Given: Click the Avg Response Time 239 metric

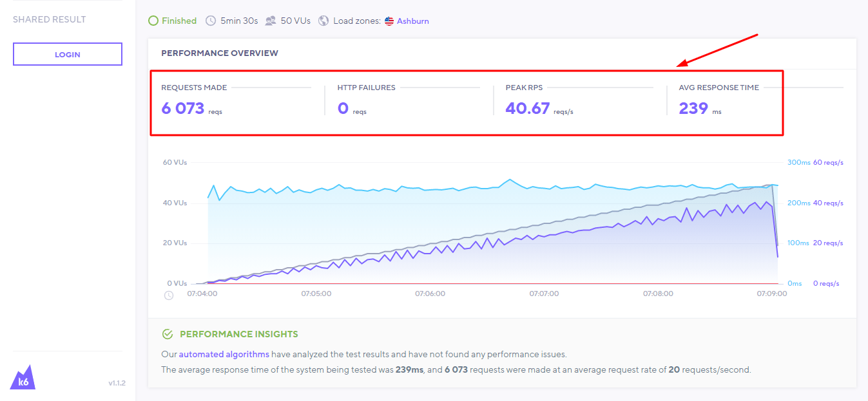Looking at the screenshot, I should pos(693,108).
